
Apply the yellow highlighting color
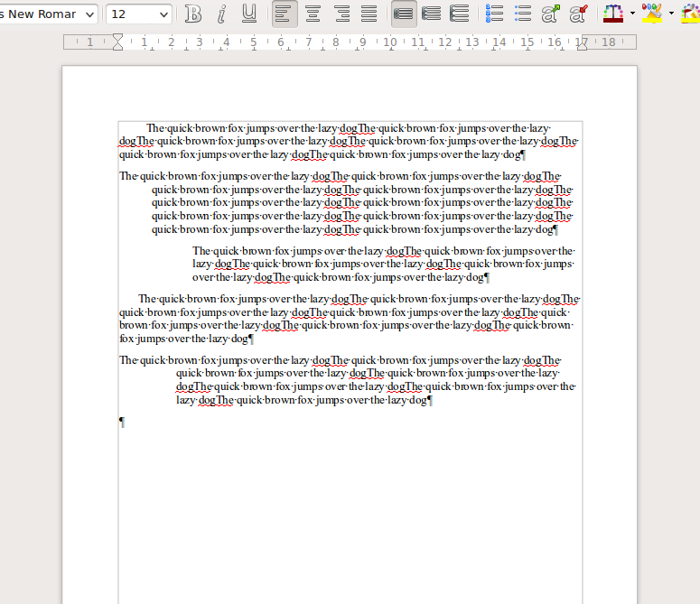652,14
